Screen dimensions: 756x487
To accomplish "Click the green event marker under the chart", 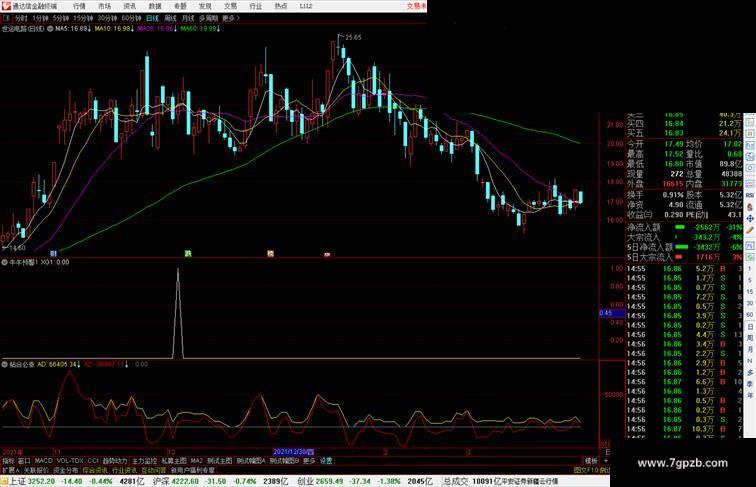I will click(188, 253).
